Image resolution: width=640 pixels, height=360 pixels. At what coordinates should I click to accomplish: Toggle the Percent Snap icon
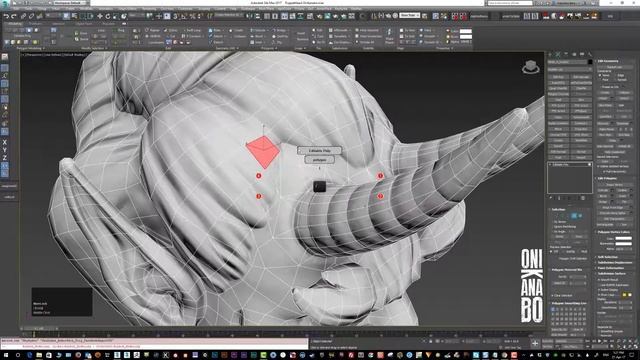(192, 16)
